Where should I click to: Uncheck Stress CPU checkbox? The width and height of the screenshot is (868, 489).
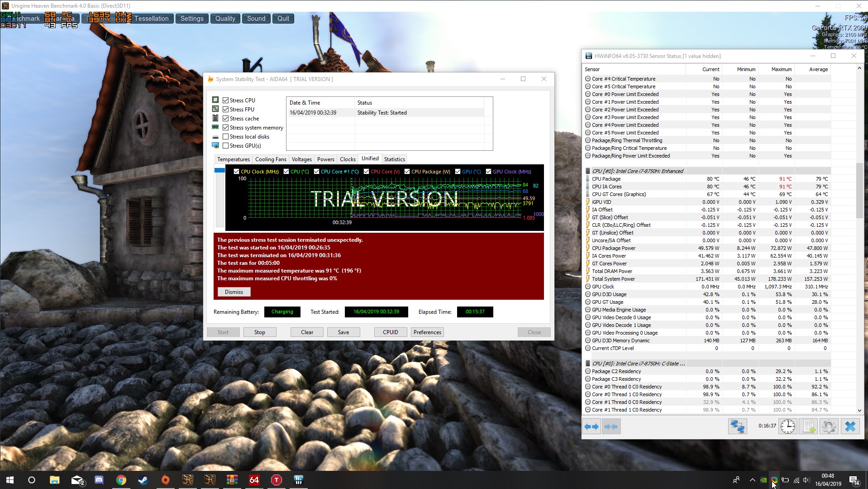tap(225, 100)
